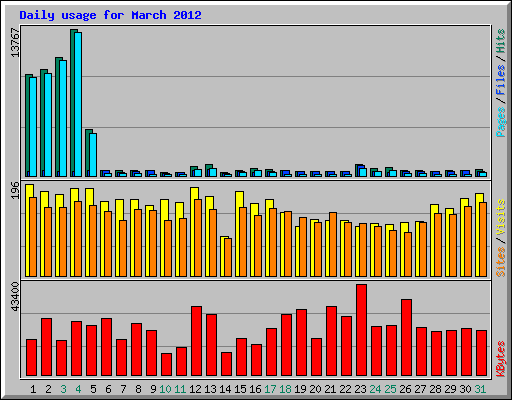This screenshot has width=512, height=400.
Task: Click day label 26 on the x-axis
Action: (405, 389)
